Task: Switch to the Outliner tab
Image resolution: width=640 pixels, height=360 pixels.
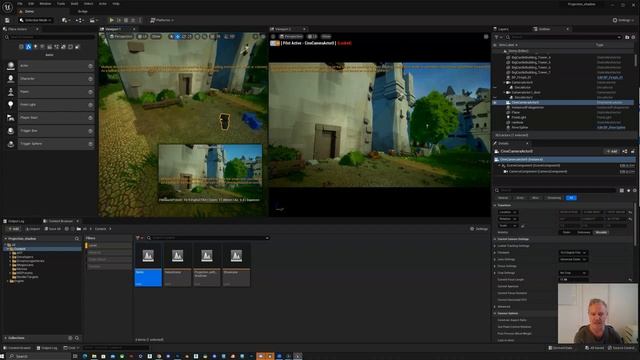Action: (545, 29)
